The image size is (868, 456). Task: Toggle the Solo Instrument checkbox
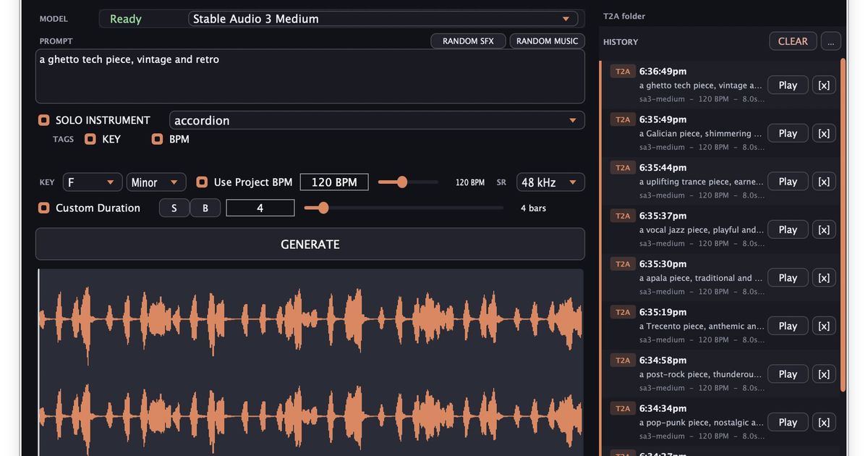click(44, 120)
